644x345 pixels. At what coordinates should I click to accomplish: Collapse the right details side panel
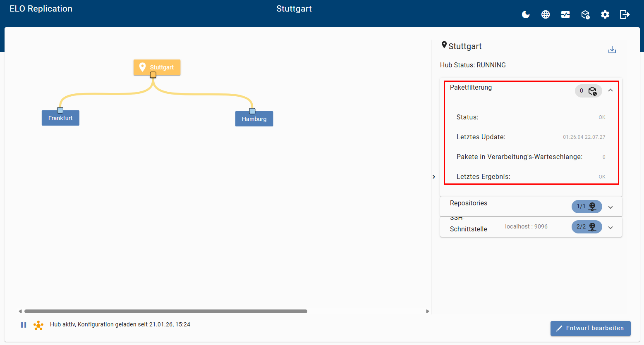(434, 177)
